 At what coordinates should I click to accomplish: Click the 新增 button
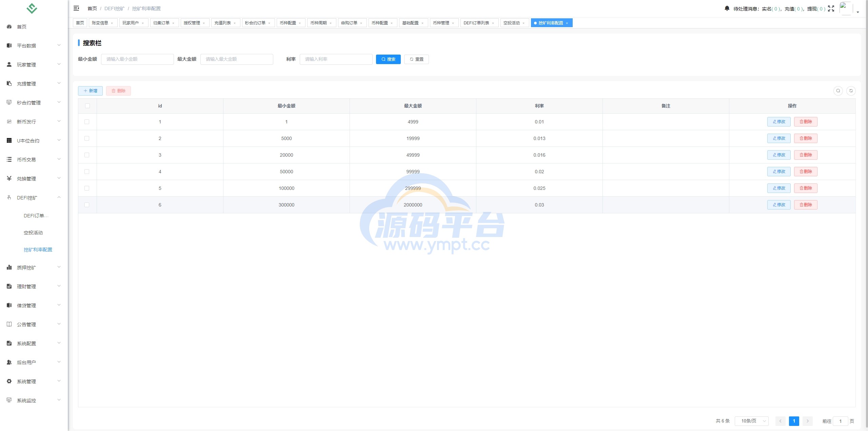pos(90,91)
